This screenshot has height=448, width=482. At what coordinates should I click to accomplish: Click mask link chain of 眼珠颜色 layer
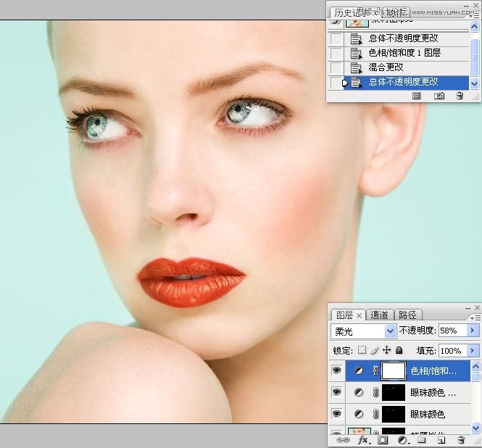(375, 415)
